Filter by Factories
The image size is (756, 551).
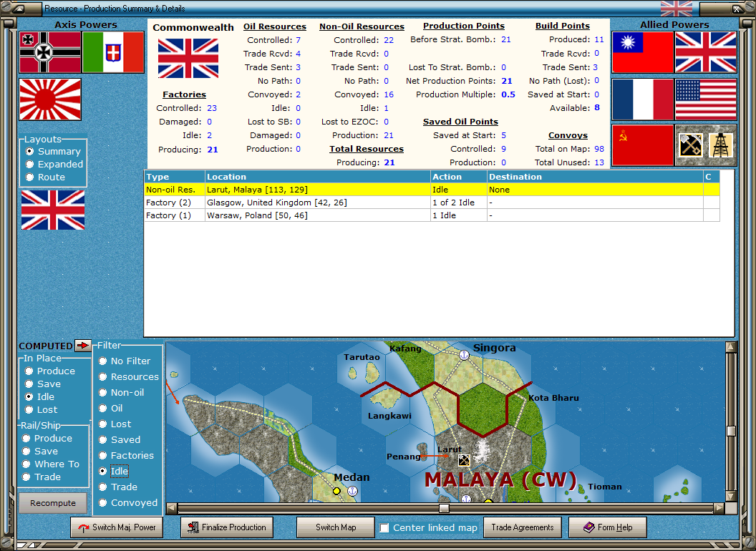click(126, 456)
